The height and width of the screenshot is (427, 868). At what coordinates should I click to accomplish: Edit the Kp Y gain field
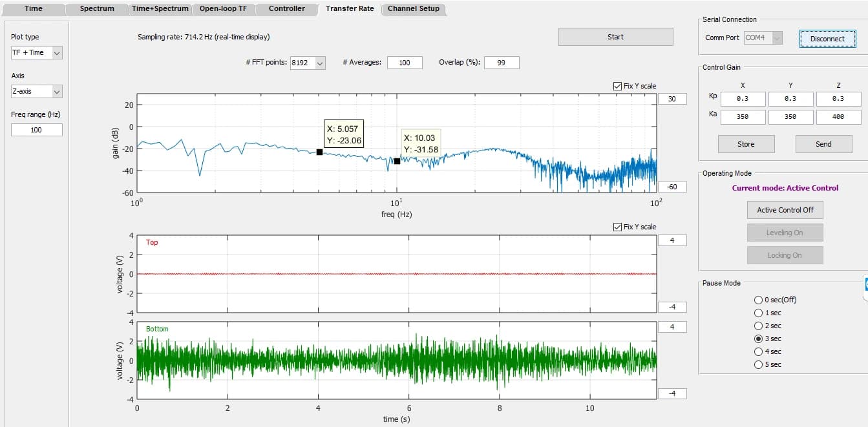click(790, 99)
